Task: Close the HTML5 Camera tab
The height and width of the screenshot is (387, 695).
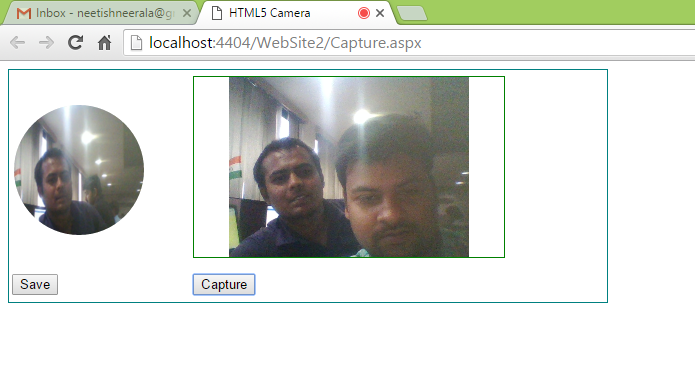Action: click(x=380, y=13)
